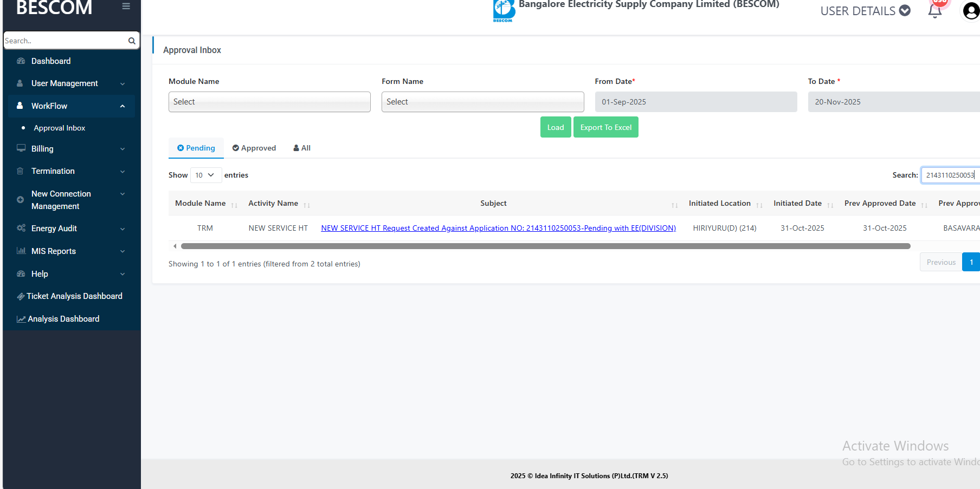Open the Module Name select dropdown
This screenshot has width=980, height=489.
point(269,102)
